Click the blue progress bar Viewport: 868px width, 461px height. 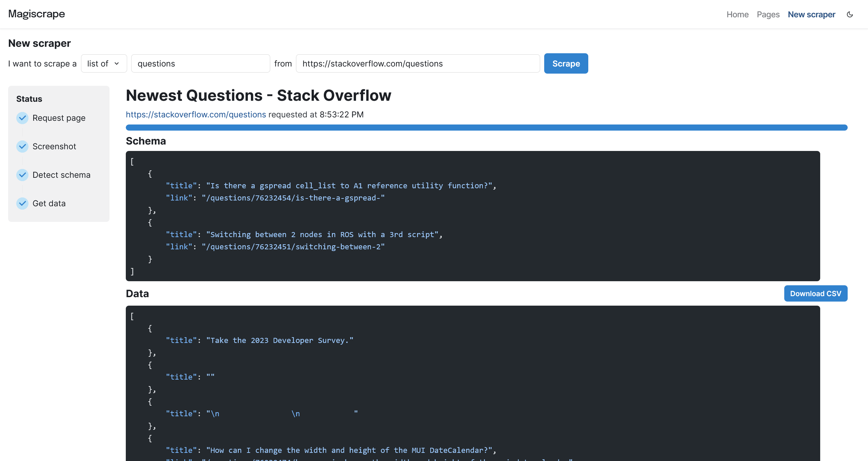pyautogui.click(x=487, y=128)
